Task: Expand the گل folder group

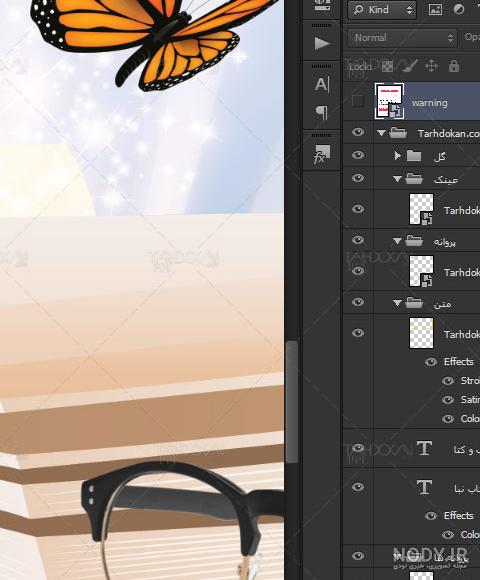Action: click(398, 155)
